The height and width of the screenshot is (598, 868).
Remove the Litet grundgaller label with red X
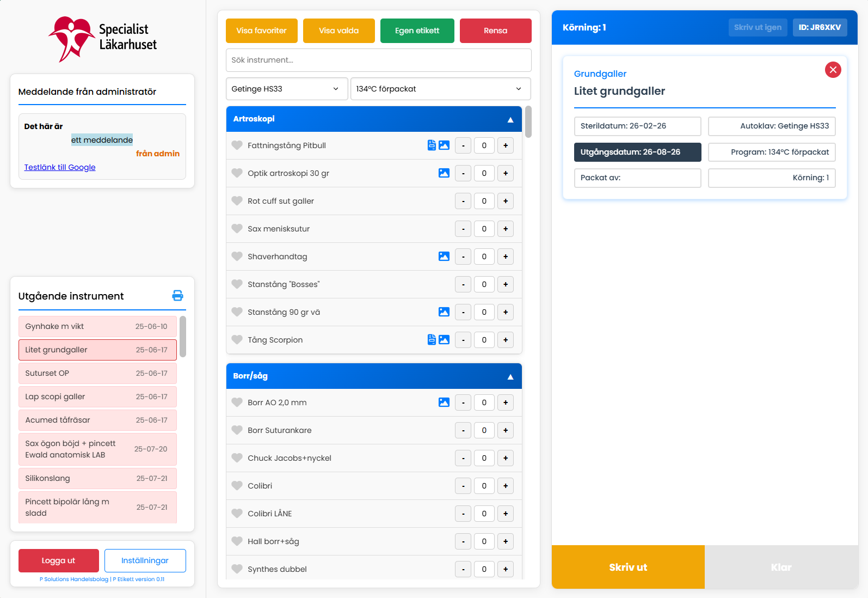(833, 70)
